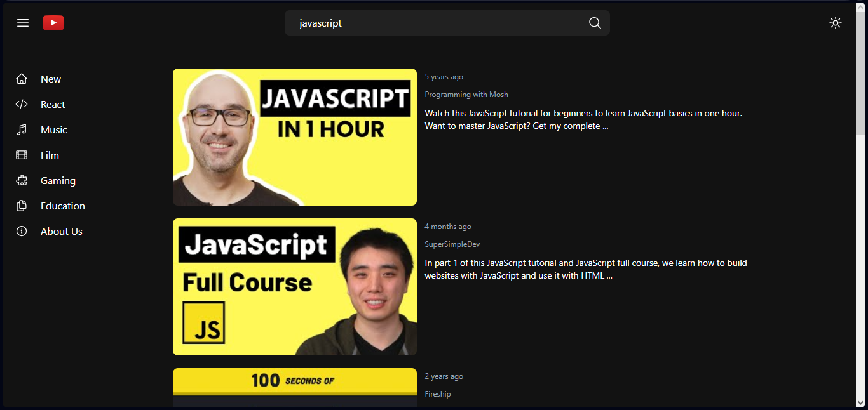Select React category in the sidebar

tap(53, 104)
